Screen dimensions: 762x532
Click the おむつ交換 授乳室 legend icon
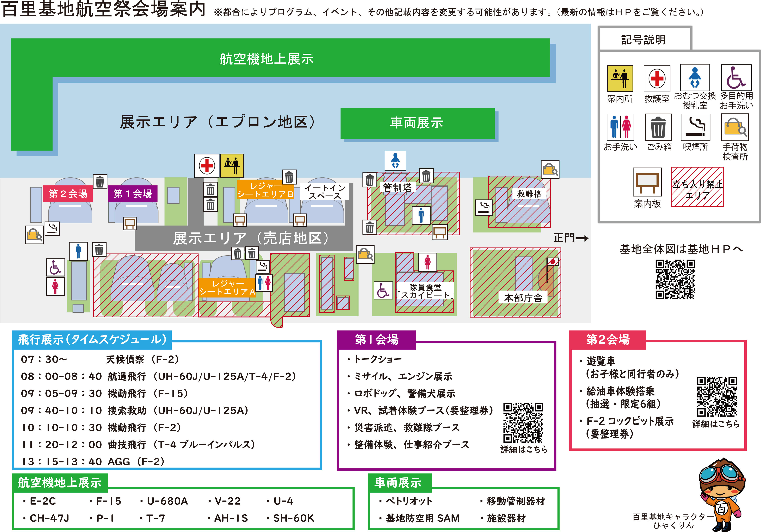point(695,78)
